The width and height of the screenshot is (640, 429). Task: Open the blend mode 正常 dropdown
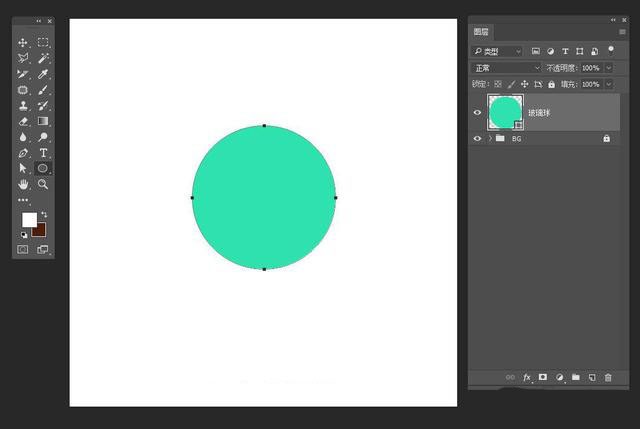[507, 68]
